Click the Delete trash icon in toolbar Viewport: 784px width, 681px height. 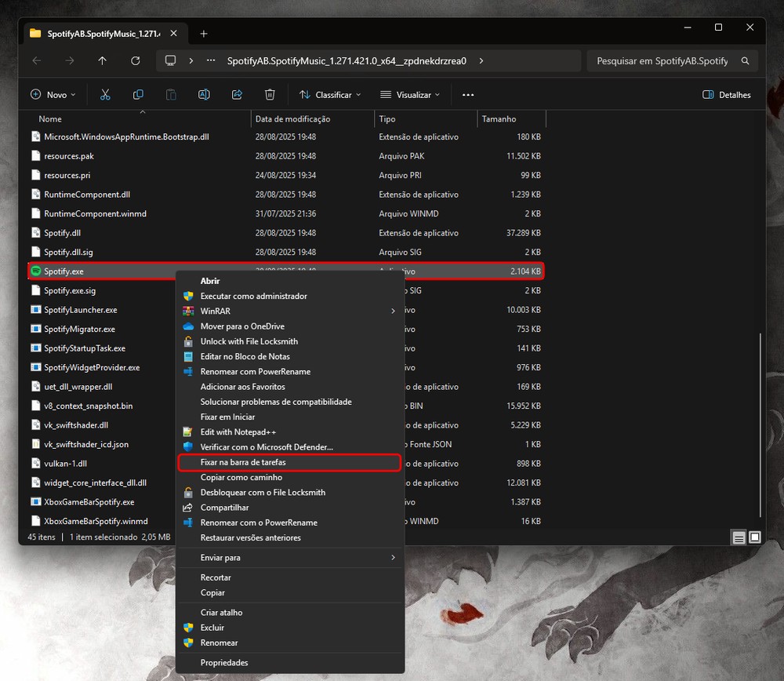pos(270,95)
